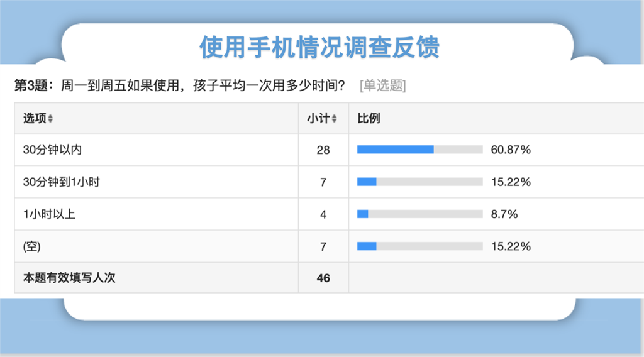Click the 第3题 question text
The image size is (644, 357).
click(x=179, y=85)
